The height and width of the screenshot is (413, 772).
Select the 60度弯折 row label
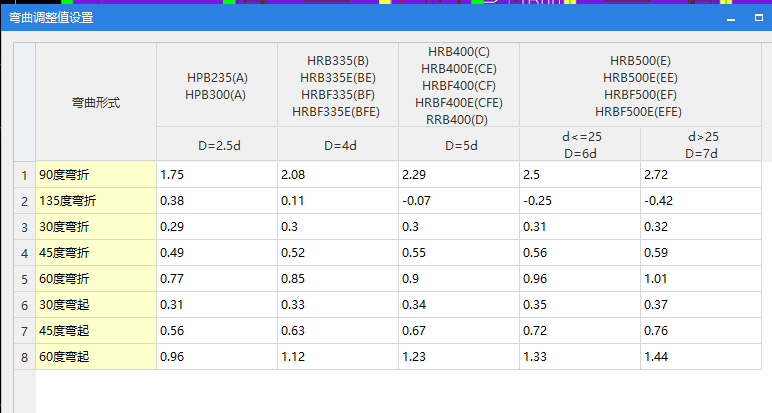tap(96, 279)
